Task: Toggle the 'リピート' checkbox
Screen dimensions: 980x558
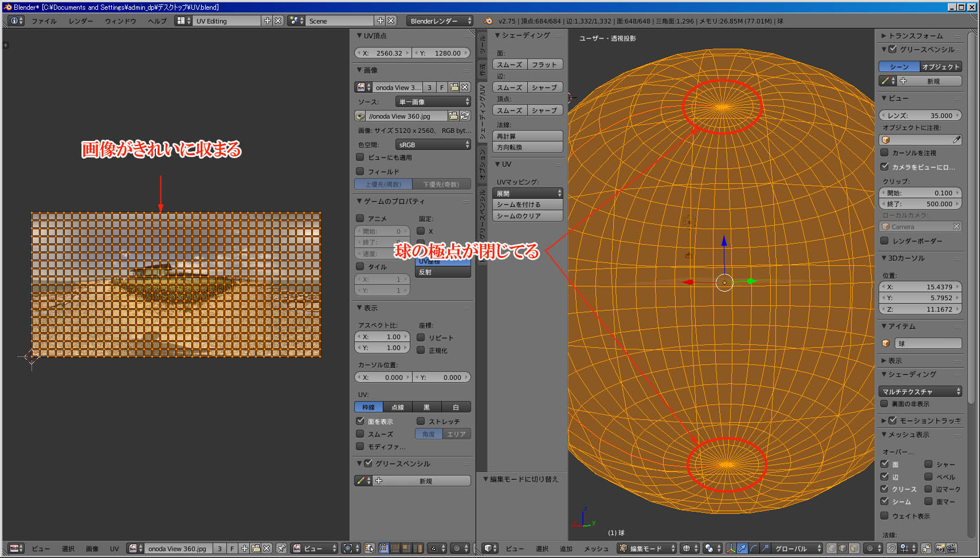Action: 421,337
